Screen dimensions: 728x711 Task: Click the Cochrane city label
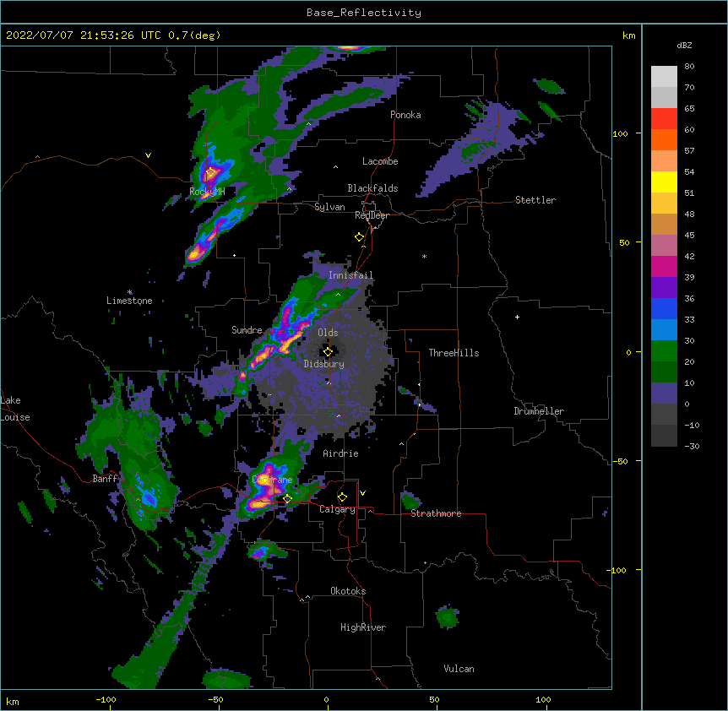[272, 480]
